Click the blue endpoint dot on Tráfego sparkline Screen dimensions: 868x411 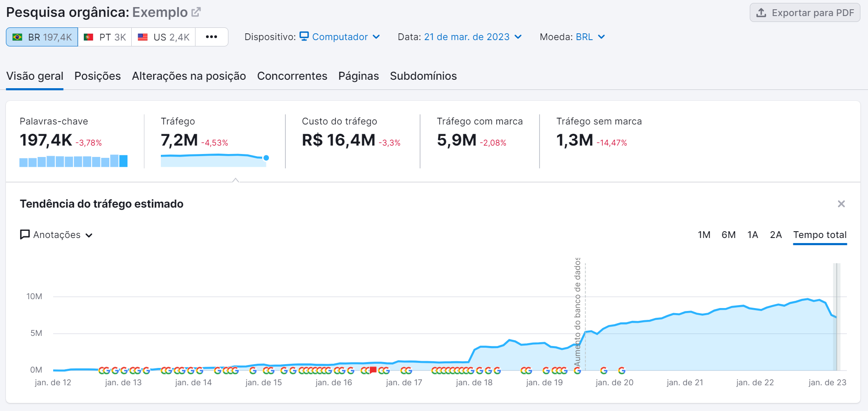pos(266,157)
